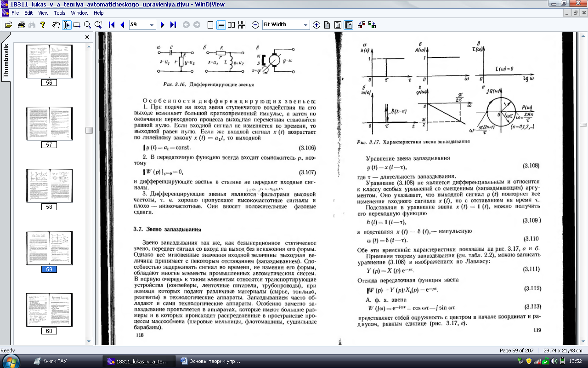Viewport: 588px width, 368px height.
Task: Go to first page
Action: [112, 25]
